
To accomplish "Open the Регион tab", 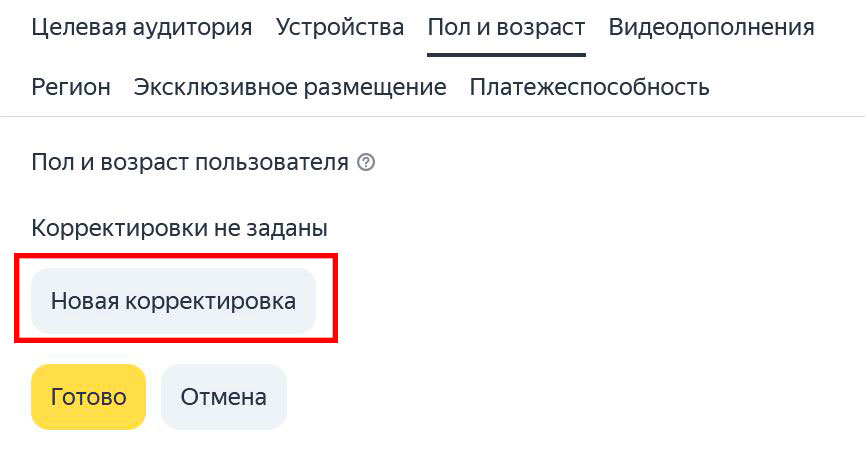I will click(71, 87).
